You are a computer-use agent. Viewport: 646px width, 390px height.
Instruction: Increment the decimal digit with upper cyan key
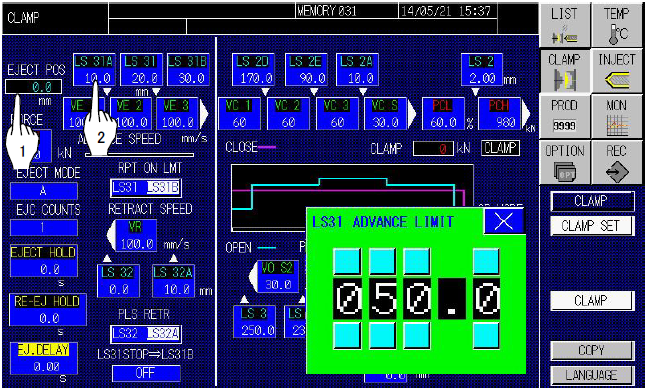click(x=486, y=261)
